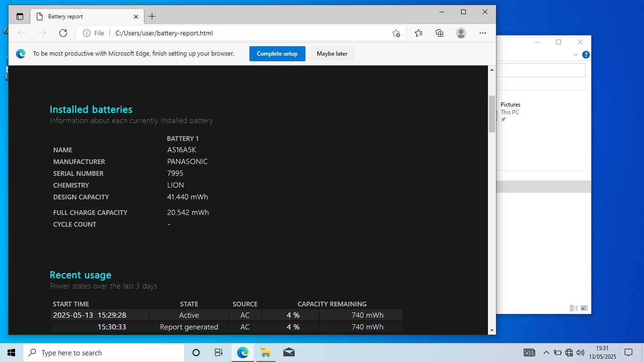The height and width of the screenshot is (362, 644).
Task: Open the Collections panel
Action: [439, 33]
